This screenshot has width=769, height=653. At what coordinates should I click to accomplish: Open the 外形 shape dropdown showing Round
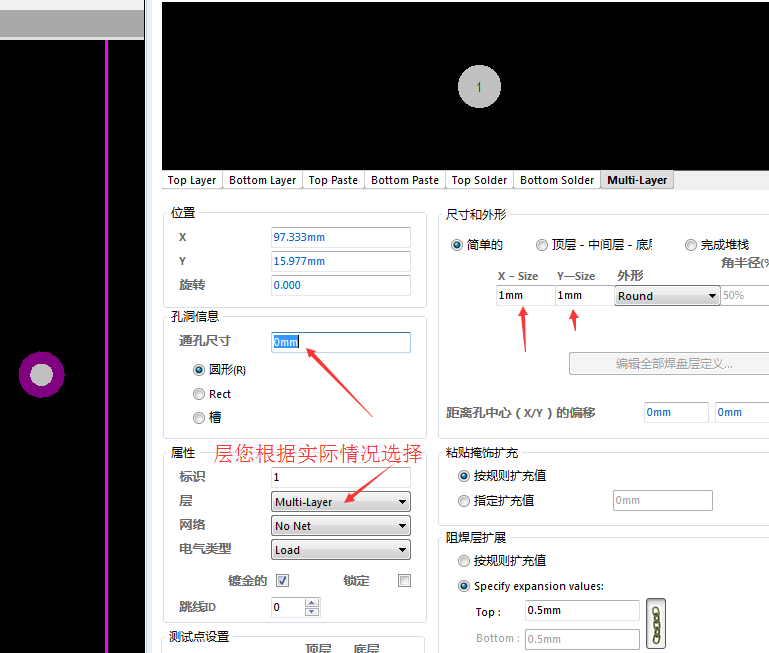coord(667,296)
